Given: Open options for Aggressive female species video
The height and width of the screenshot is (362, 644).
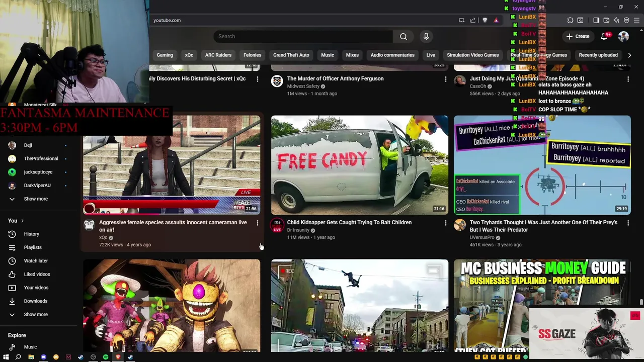Looking at the screenshot, I should tap(258, 223).
